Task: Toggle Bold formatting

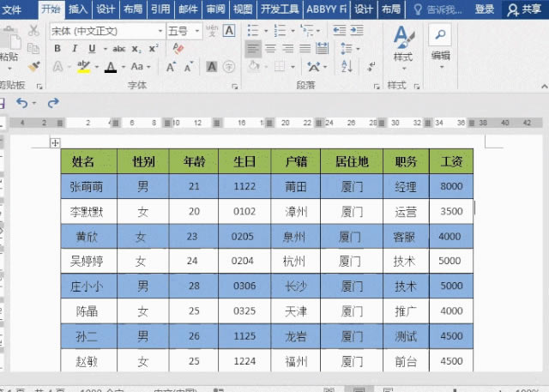Action: point(57,49)
